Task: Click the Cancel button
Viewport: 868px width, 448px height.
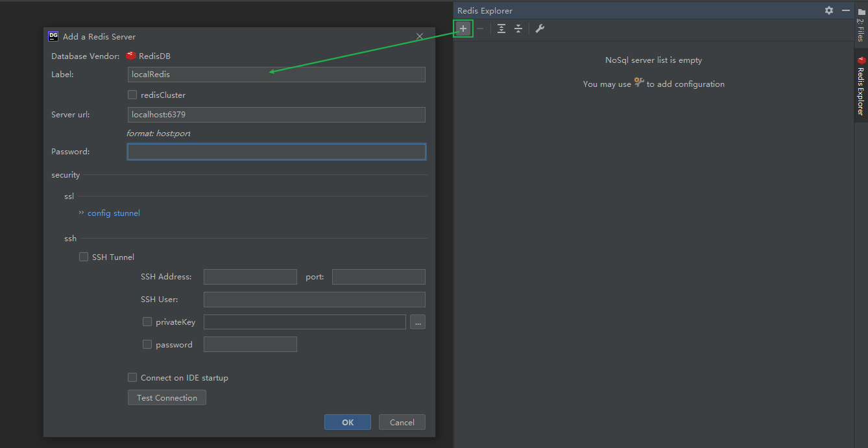Action: [402, 422]
